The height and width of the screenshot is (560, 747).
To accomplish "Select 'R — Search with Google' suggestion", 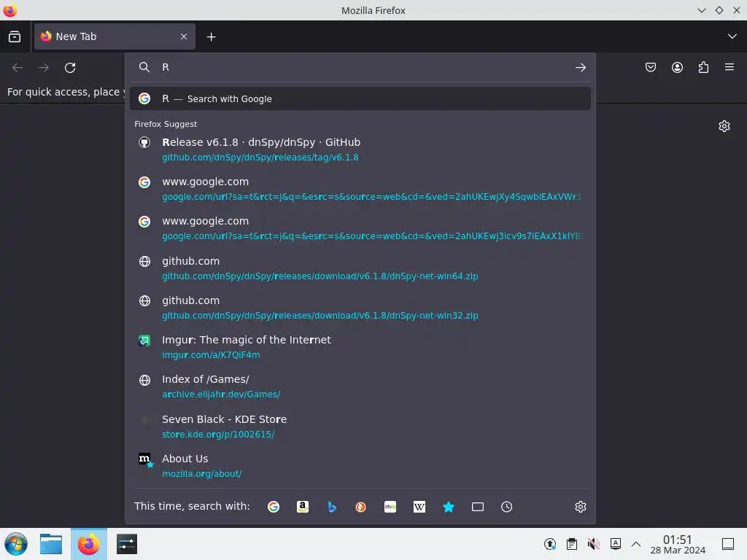I will tap(360, 98).
